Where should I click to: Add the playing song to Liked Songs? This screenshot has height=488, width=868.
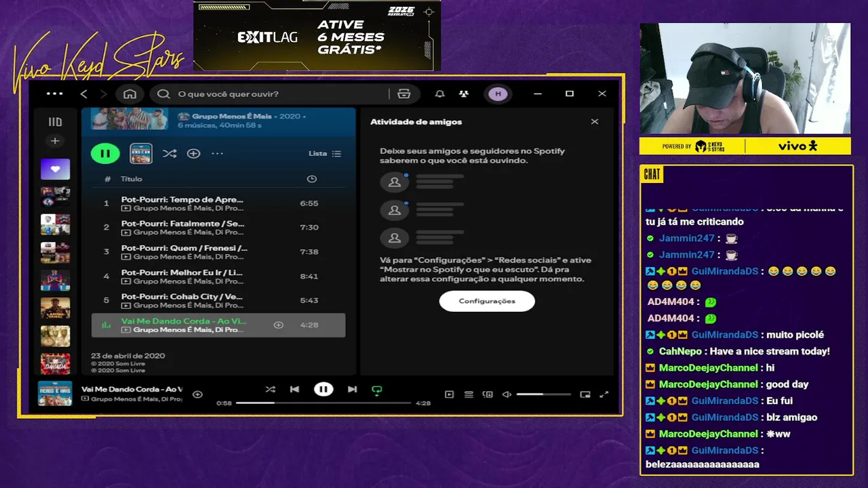[x=197, y=394]
